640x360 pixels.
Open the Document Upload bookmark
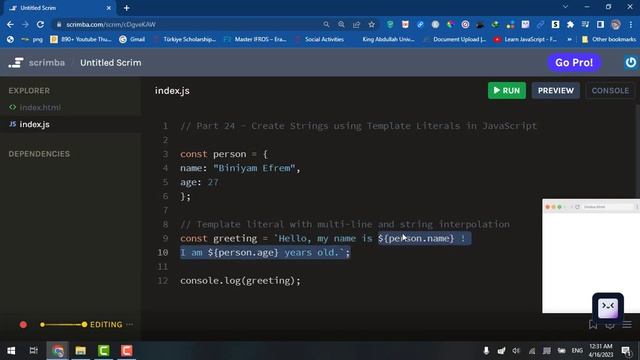454,39
